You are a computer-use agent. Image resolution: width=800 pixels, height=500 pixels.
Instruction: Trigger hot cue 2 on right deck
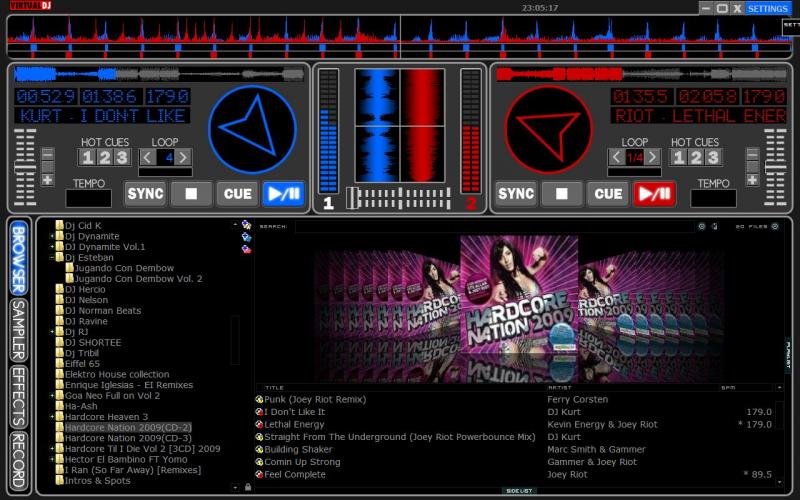pos(696,157)
